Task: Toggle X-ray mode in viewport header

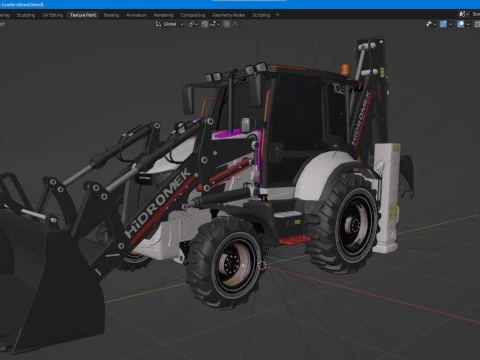Action: pos(477,24)
